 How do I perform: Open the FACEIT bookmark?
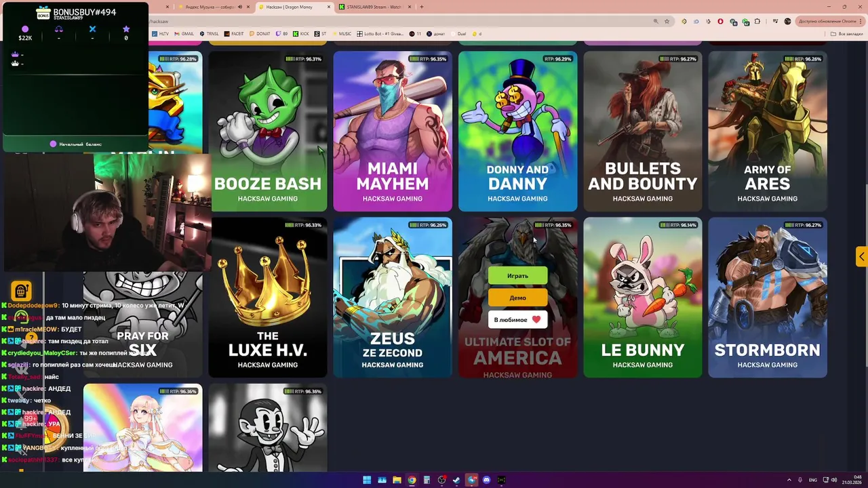[x=234, y=33]
